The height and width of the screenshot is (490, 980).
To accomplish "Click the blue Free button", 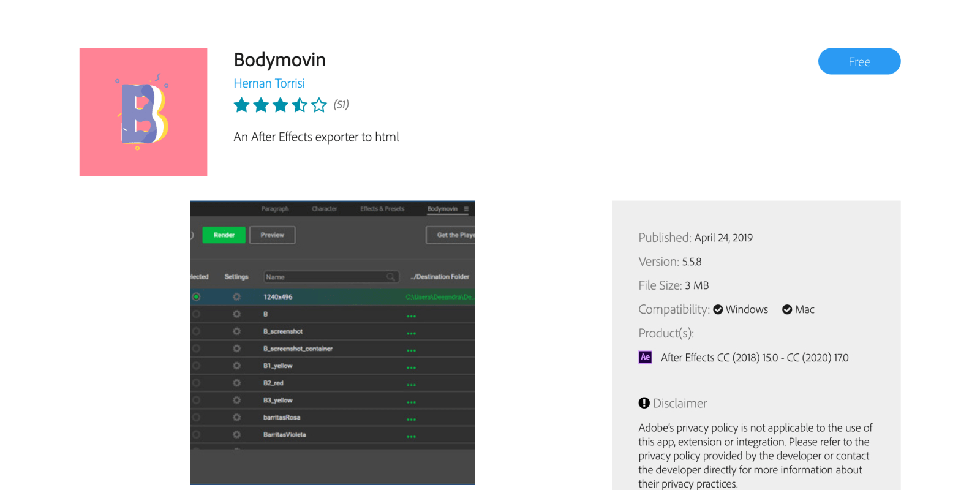I will (x=859, y=61).
